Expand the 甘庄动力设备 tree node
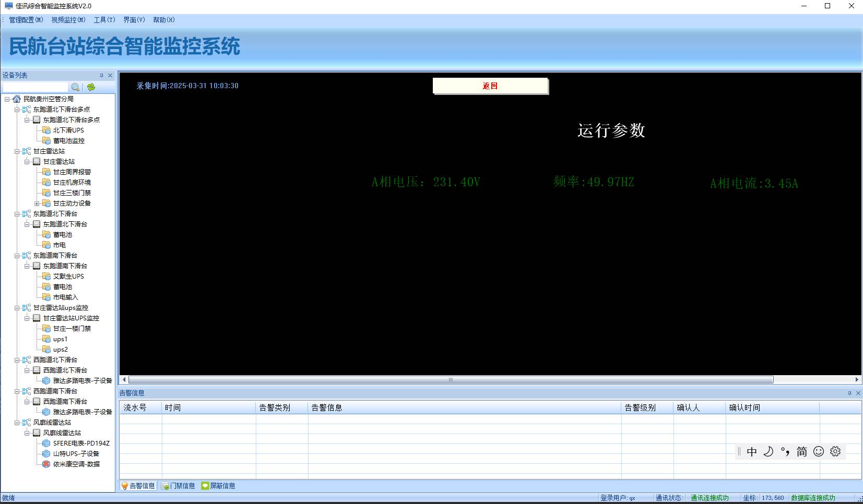 point(37,203)
